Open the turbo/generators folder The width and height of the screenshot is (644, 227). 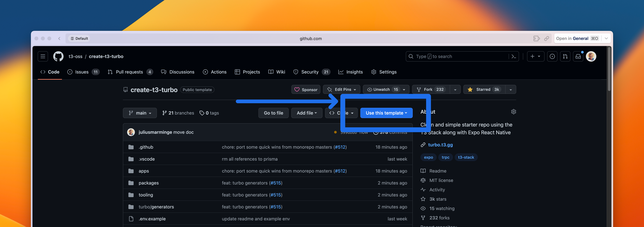pyautogui.click(x=156, y=207)
